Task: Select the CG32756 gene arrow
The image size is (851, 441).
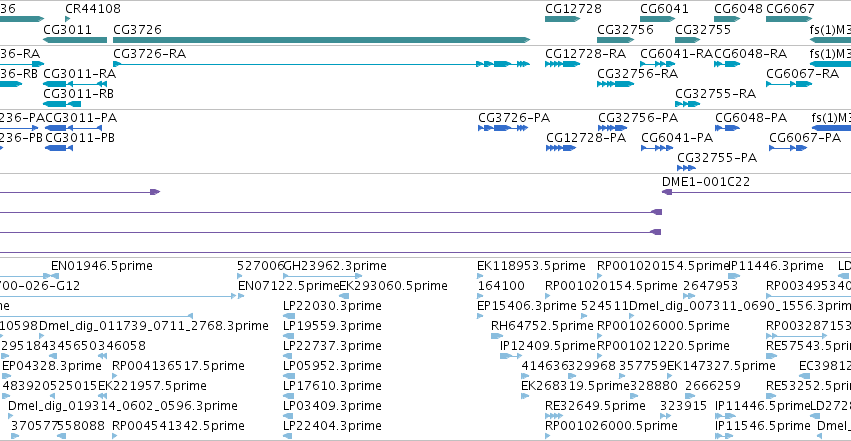Action: click(x=615, y=40)
